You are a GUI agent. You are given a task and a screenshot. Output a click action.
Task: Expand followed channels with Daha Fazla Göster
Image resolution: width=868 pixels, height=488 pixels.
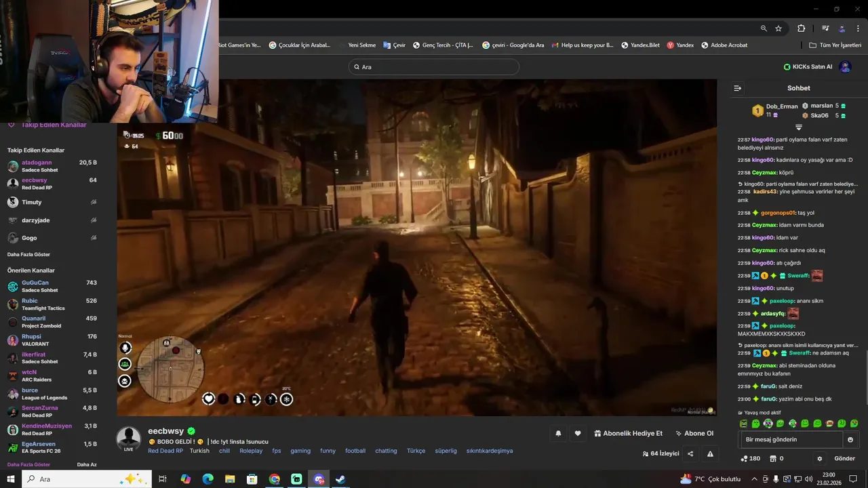point(28,254)
